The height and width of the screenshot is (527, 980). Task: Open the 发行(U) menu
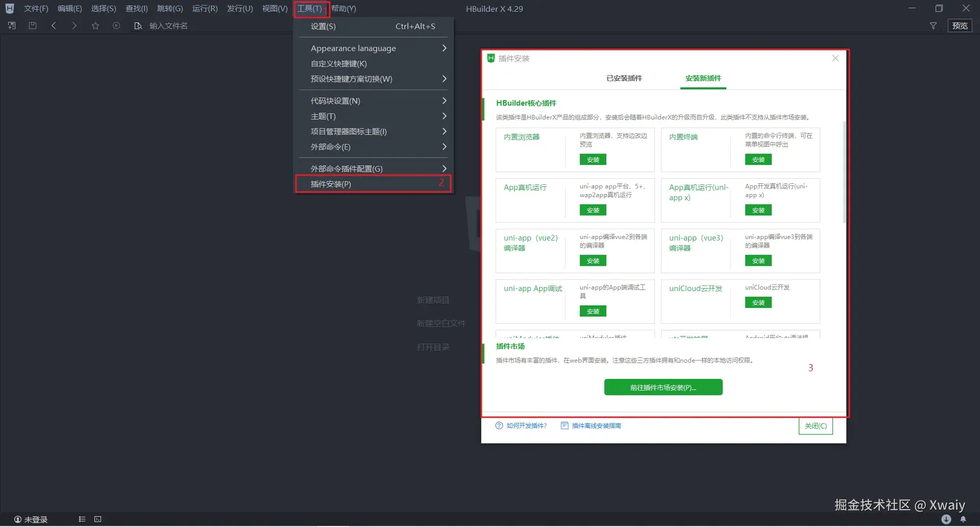point(240,9)
